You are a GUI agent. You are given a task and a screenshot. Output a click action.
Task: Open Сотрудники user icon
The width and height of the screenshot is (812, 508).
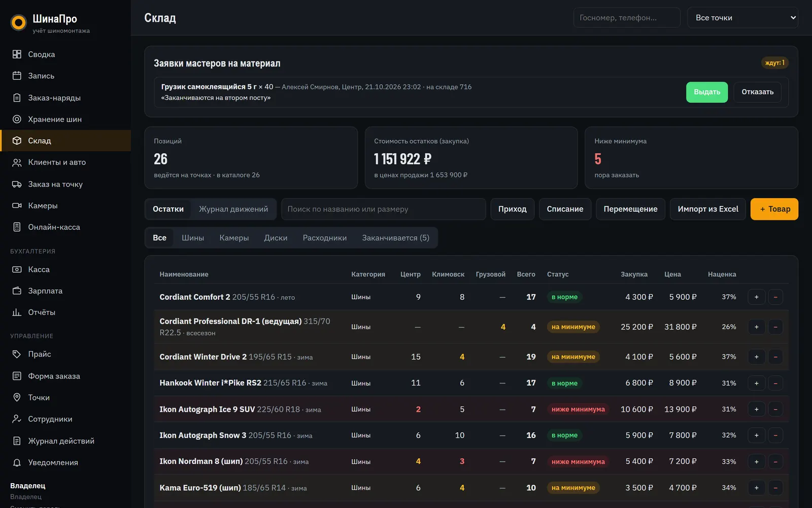coord(17,419)
